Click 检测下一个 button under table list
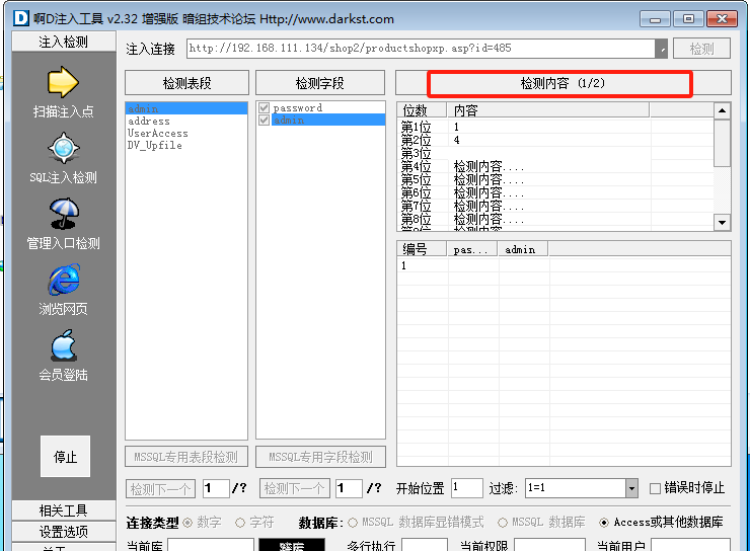The width and height of the screenshot is (750, 551). click(161, 489)
